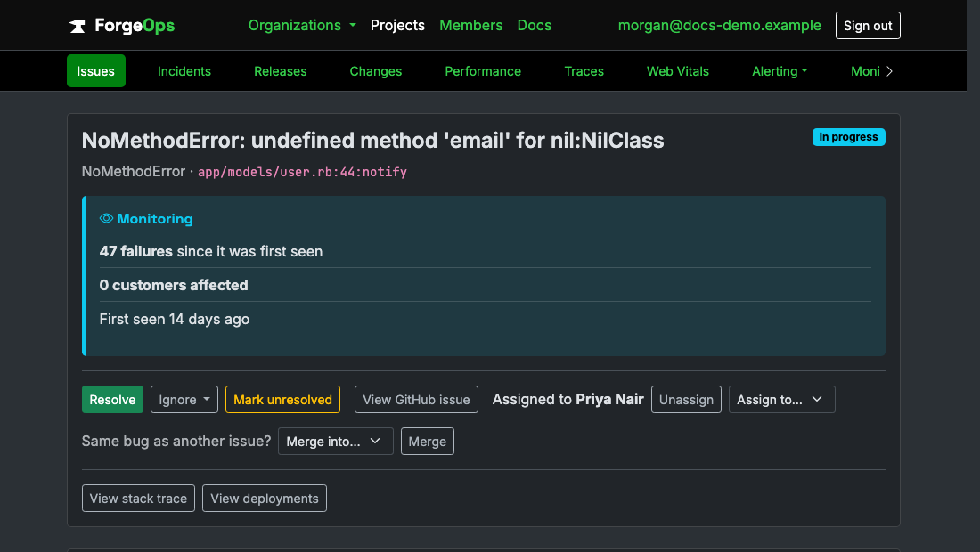Image resolution: width=980 pixels, height=552 pixels.
Task: Switch to the Traces tab
Action: point(584,71)
